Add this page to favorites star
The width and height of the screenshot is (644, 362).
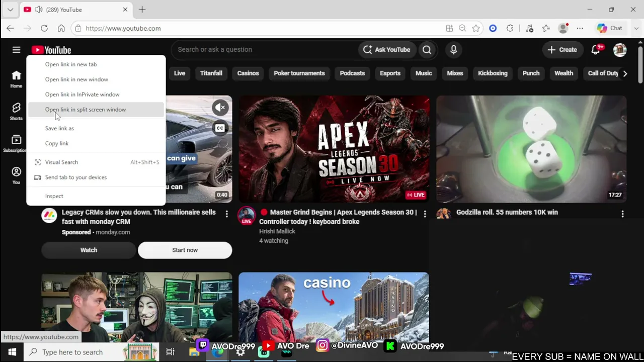pyautogui.click(x=476, y=28)
